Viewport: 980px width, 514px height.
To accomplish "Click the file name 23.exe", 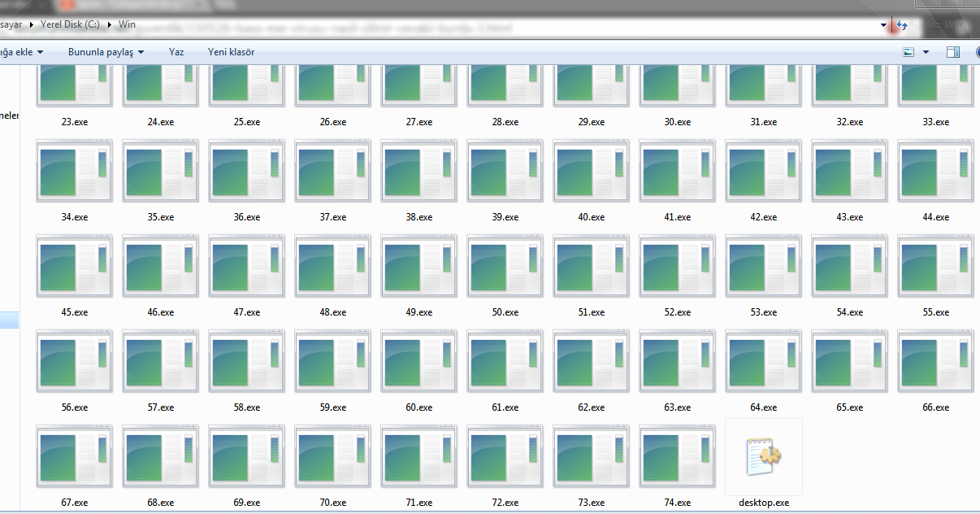I will [x=75, y=122].
